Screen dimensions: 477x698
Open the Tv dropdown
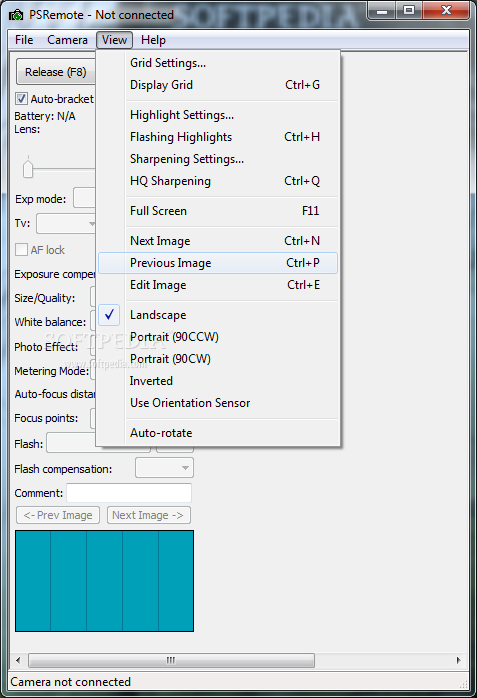click(66, 223)
